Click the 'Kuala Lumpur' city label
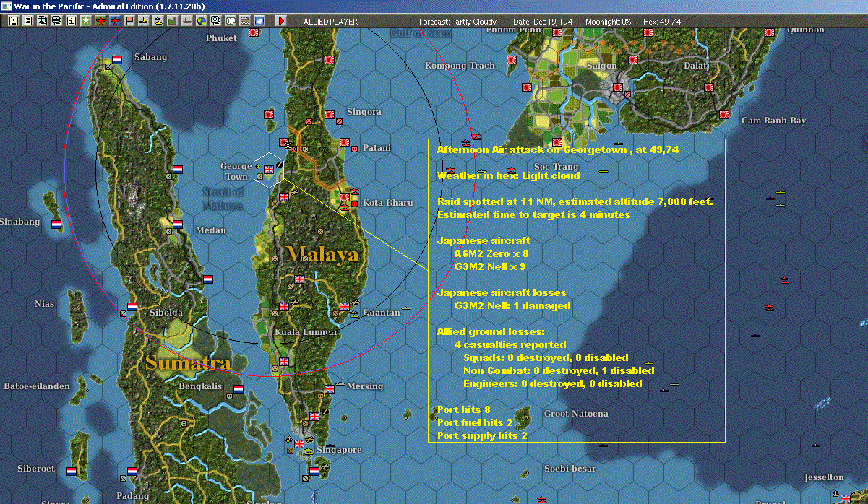 click(x=306, y=333)
